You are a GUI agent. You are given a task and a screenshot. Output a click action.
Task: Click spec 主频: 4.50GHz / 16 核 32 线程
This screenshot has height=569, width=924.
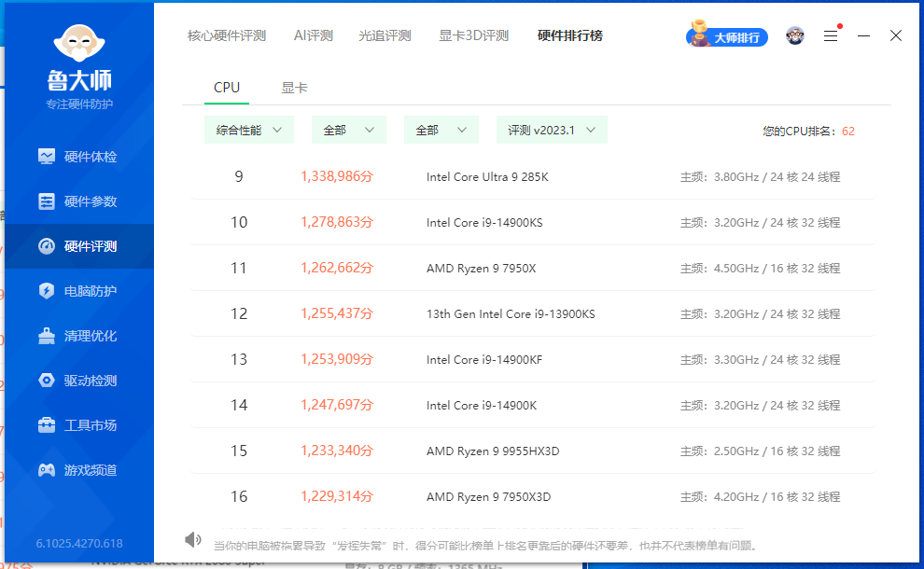coord(760,268)
